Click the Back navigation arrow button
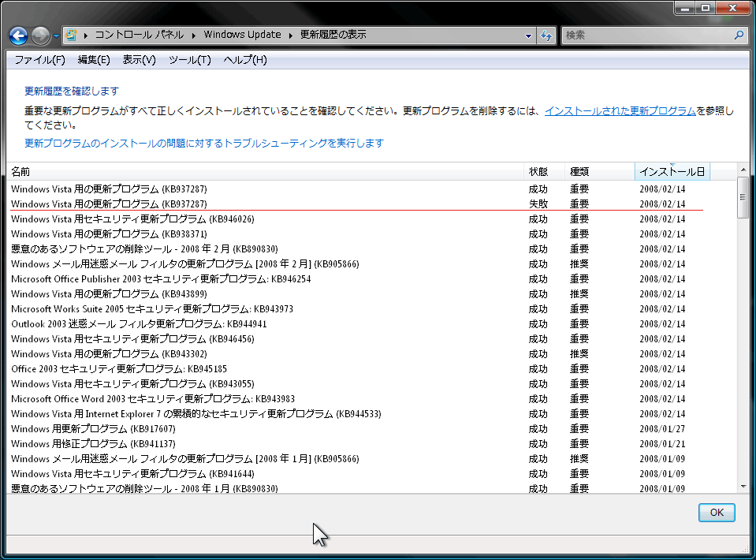756x560 pixels. tap(18, 35)
